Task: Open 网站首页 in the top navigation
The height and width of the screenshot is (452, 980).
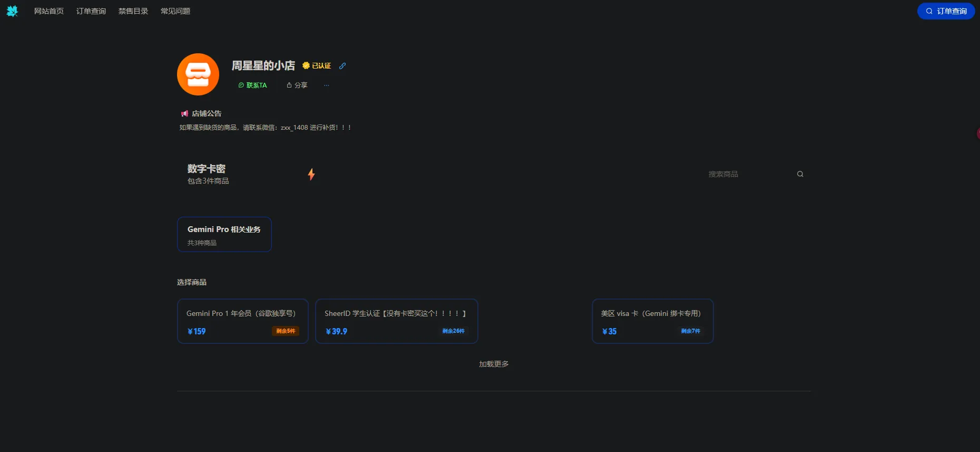Action: 49,11
